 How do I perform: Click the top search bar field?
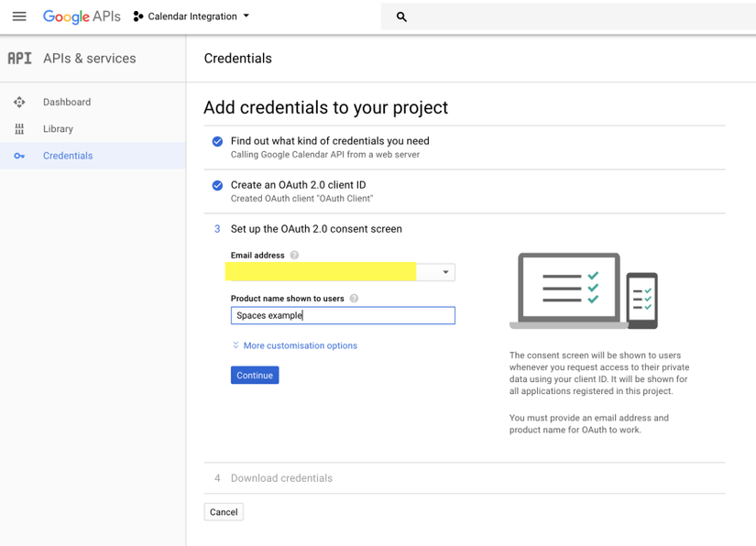click(x=568, y=16)
